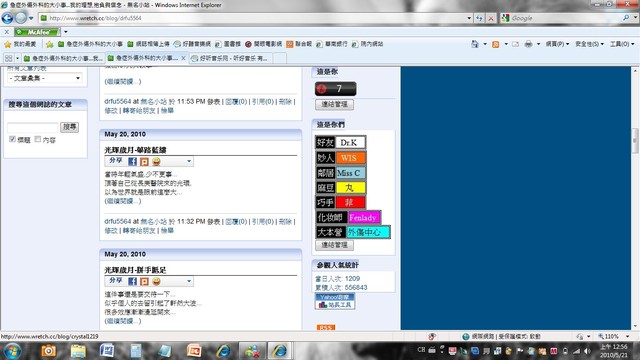Viewport: 640px width, 360px height.
Task: Open the Print icon in command bar
Action: [x=528, y=44]
